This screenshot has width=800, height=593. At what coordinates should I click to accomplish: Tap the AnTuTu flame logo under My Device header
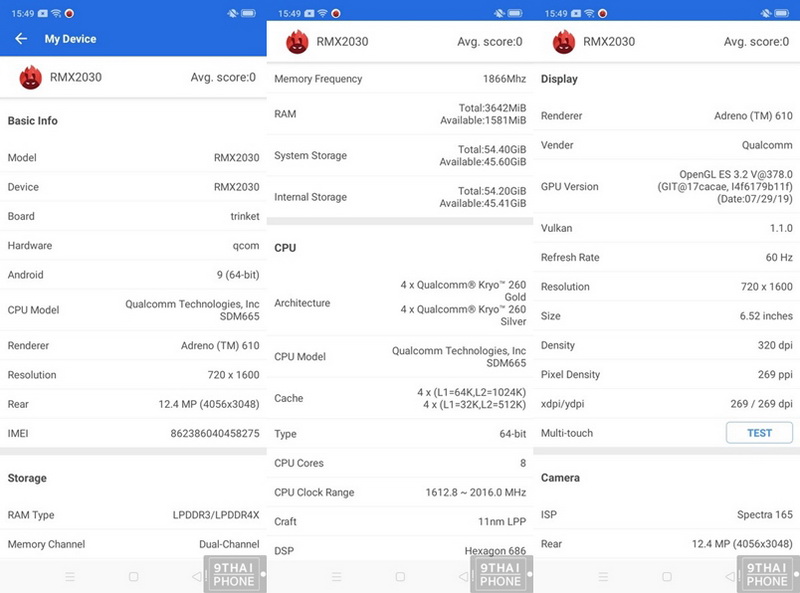pos(31,78)
